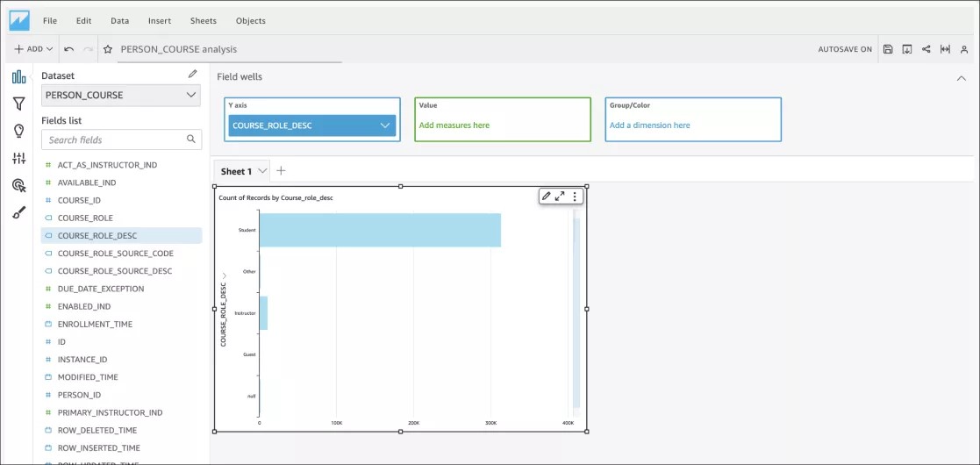Open the Insights lightbulb panel
The image size is (980, 465).
18,131
